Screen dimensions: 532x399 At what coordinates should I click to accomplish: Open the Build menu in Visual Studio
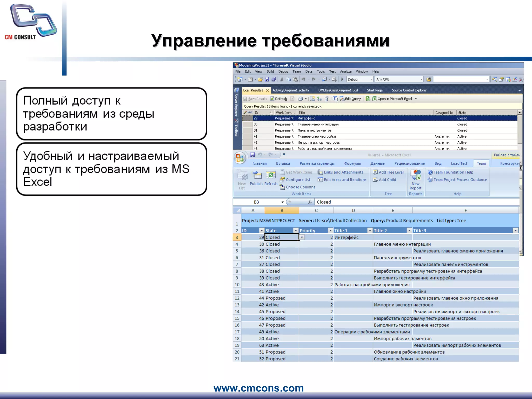point(270,71)
